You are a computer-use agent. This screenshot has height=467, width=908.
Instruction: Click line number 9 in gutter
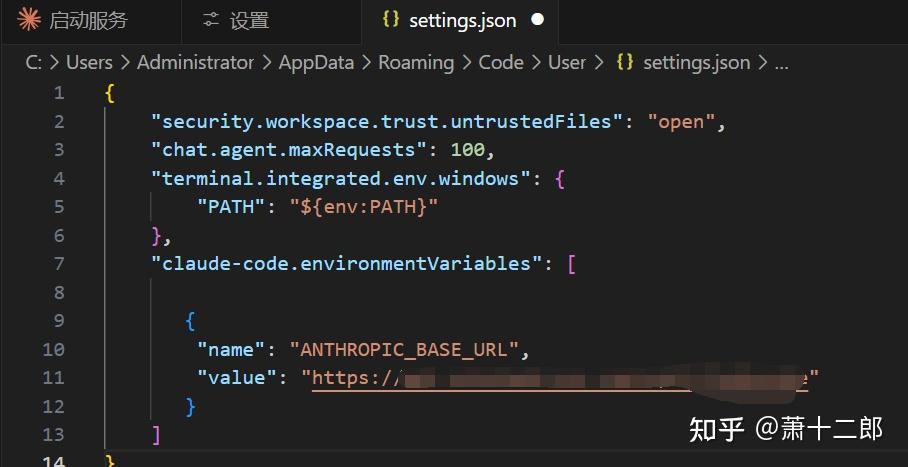[59, 321]
